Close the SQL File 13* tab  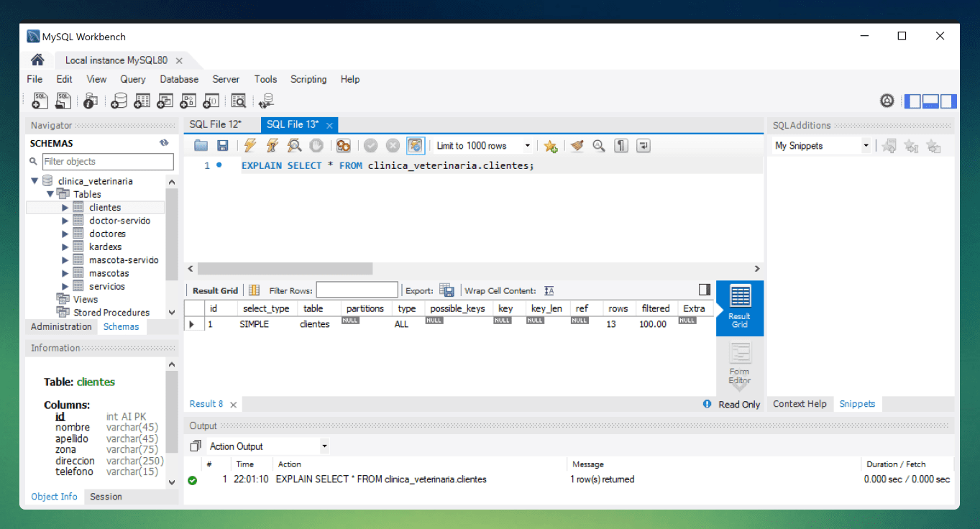330,125
